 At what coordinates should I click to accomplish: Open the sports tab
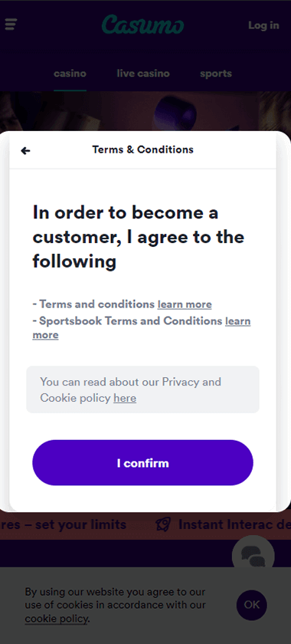216,74
